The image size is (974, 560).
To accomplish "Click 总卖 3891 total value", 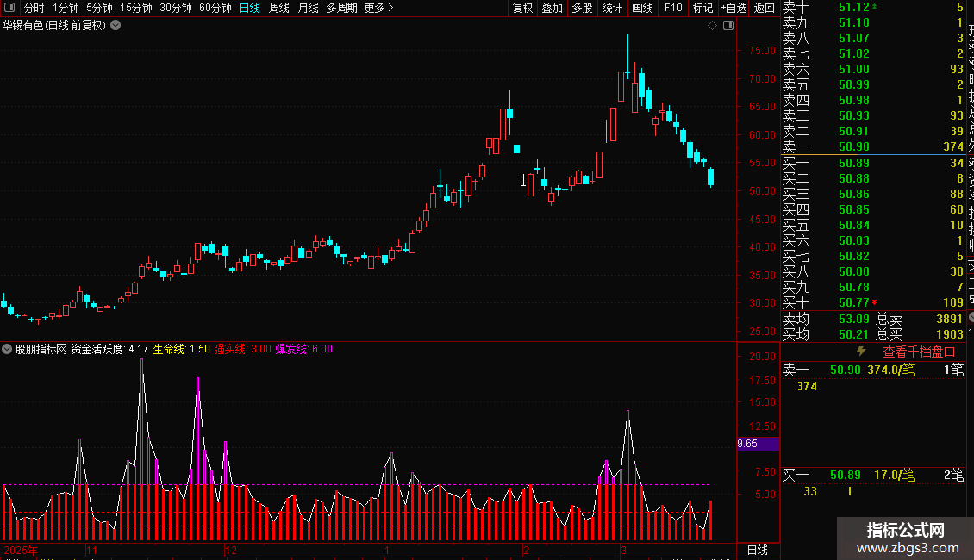I will 949,319.
